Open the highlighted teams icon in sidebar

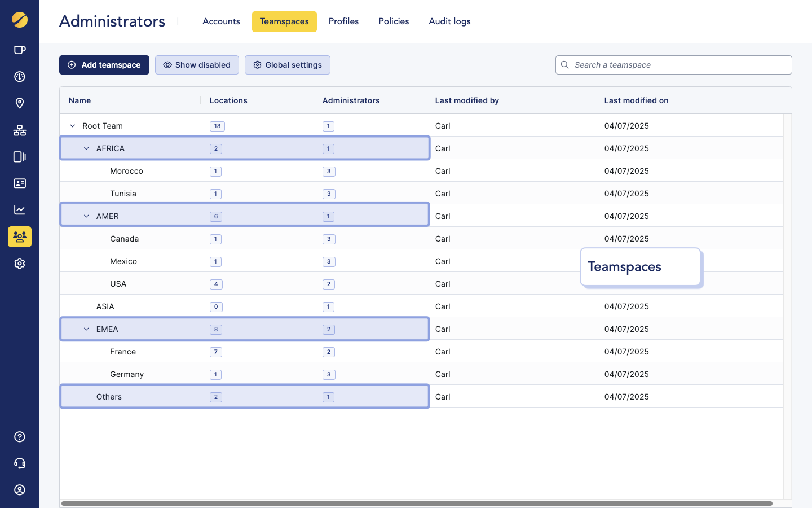pos(20,237)
